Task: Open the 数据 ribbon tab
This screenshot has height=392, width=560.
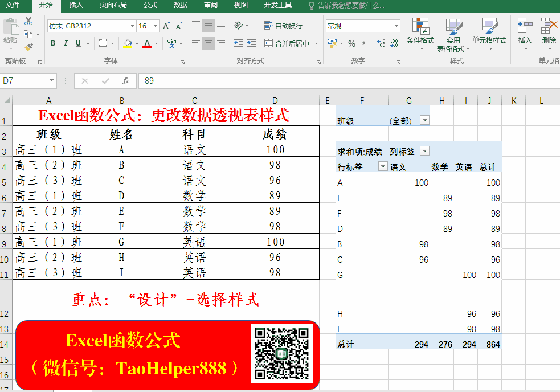Action: click(181, 5)
